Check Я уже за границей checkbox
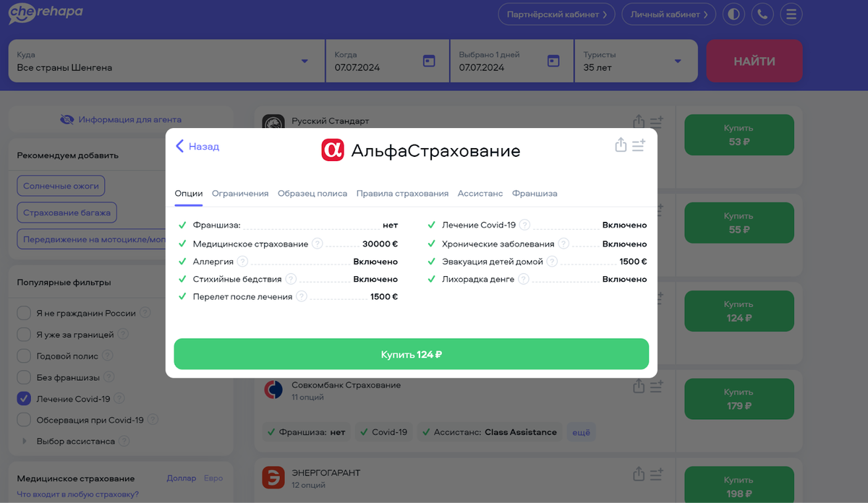The image size is (868, 503). pos(24,335)
